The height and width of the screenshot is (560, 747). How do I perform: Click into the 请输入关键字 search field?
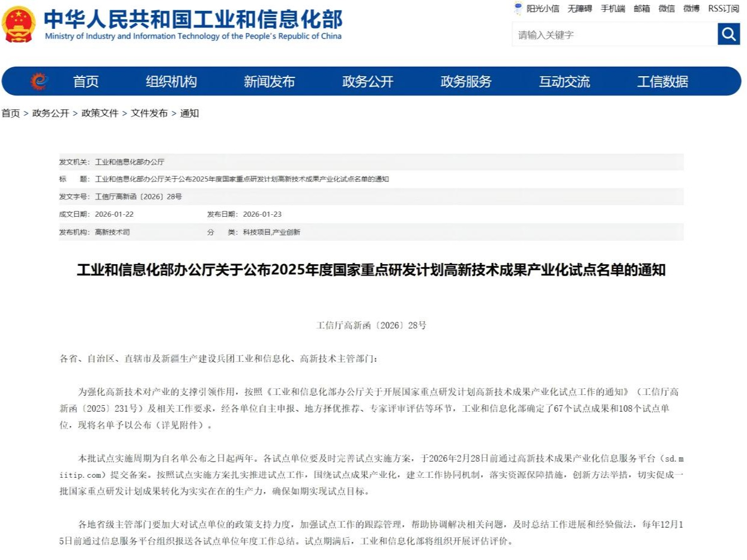click(614, 35)
